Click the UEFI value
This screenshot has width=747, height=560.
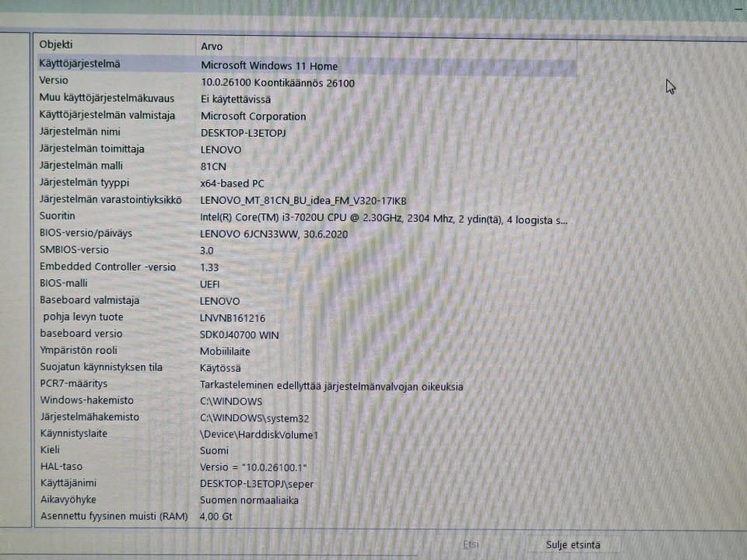coord(209,285)
